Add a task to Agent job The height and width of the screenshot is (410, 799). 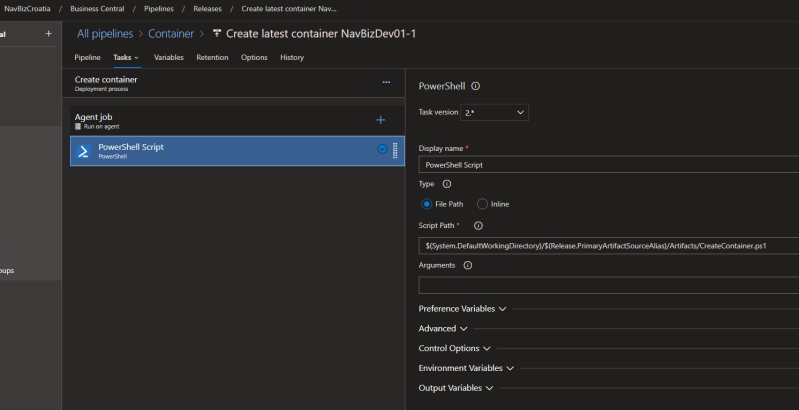380,120
